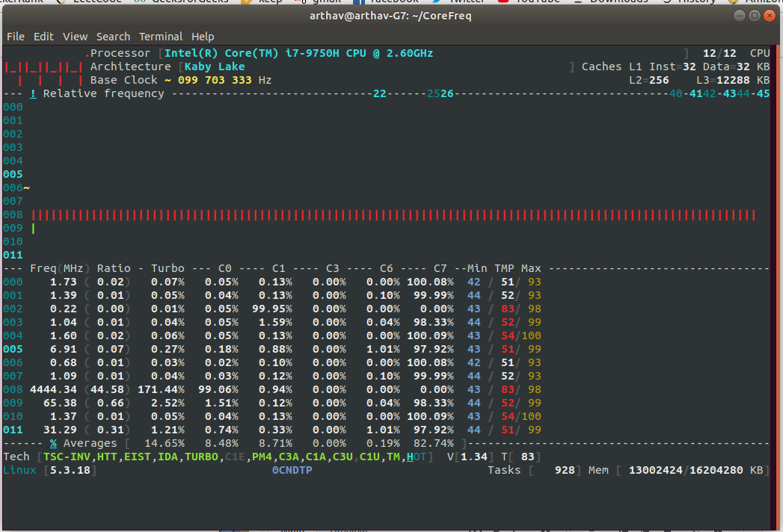Click the Kaby Lake architecture text
Image resolution: width=783 pixels, height=532 pixels.
click(x=215, y=66)
